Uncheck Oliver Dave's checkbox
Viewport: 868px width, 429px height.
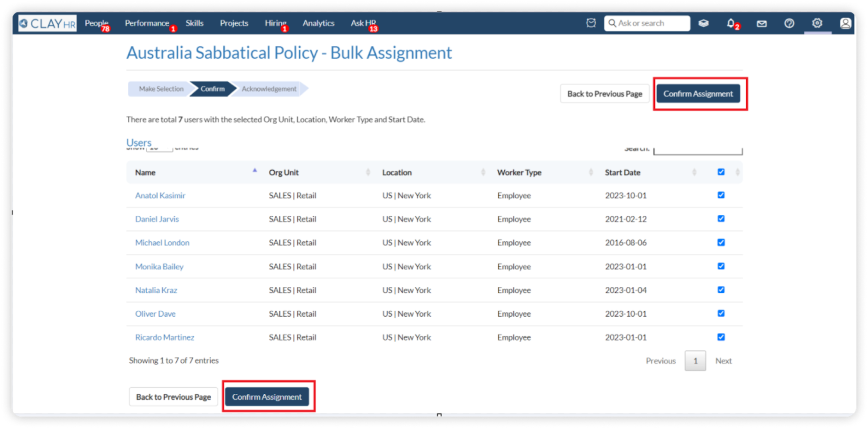coord(721,313)
